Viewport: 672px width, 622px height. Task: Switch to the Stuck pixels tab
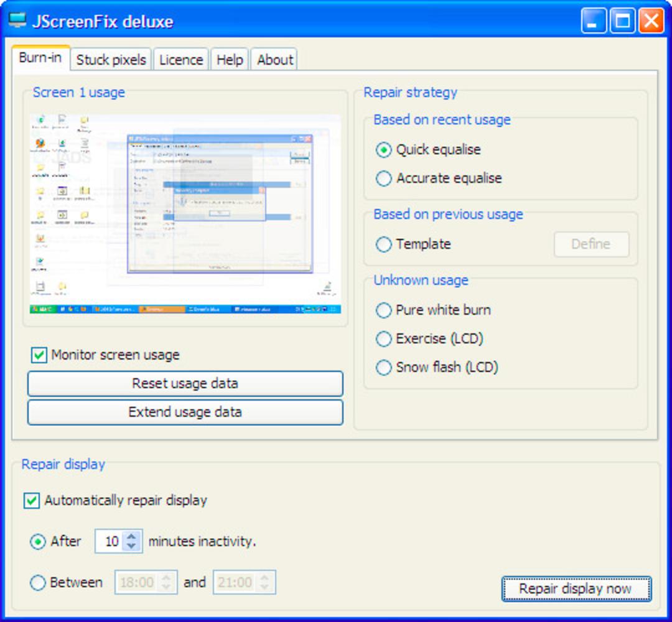(111, 60)
